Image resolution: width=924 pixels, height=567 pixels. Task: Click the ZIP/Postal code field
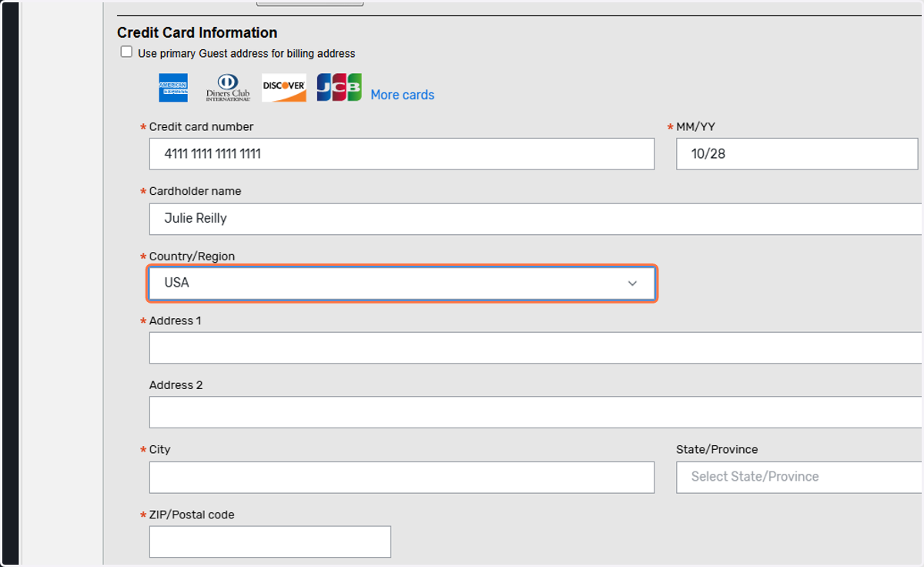click(270, 542)
